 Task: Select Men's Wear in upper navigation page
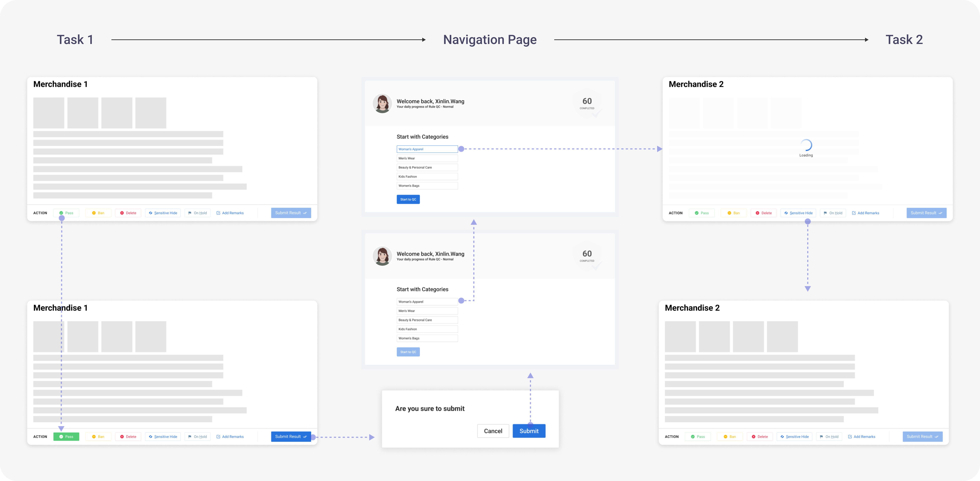[427, 158]
